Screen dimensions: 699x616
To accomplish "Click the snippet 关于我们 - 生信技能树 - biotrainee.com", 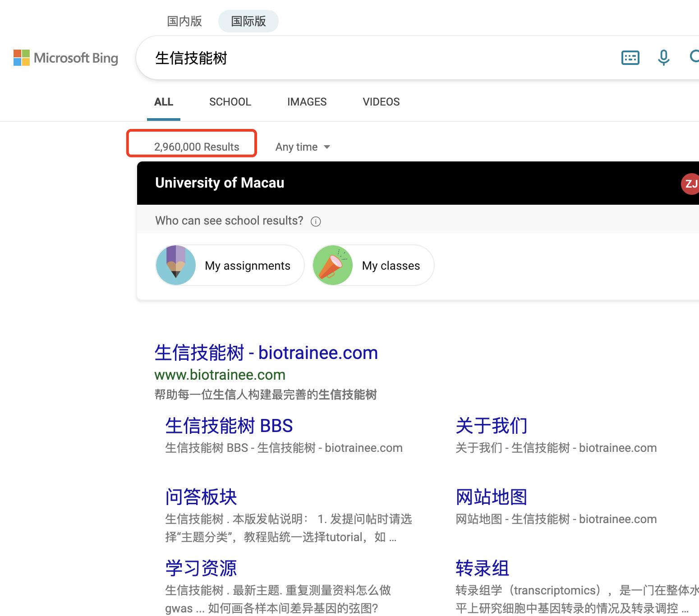I will 556,448.
